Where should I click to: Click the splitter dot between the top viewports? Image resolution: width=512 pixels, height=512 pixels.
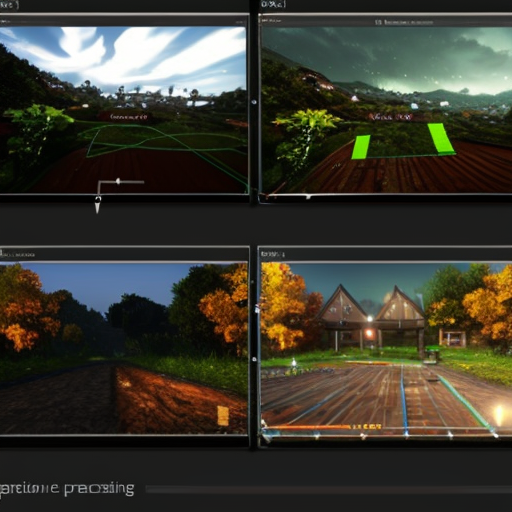point(254,102)
